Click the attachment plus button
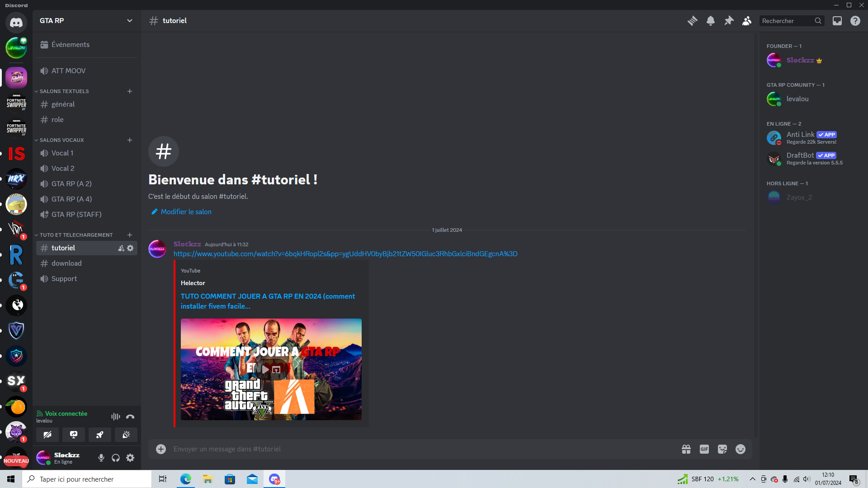This screenshot has width=868, height=488. 161,449
